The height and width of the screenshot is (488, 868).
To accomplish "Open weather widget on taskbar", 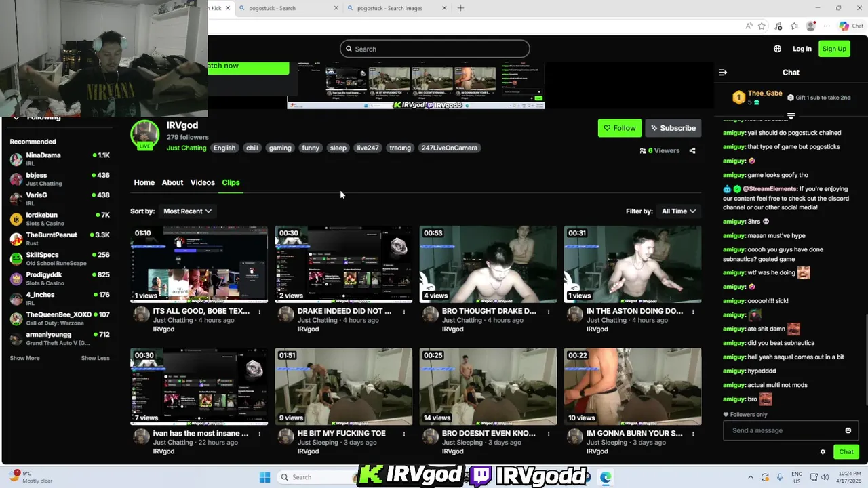I will (31, 477).
